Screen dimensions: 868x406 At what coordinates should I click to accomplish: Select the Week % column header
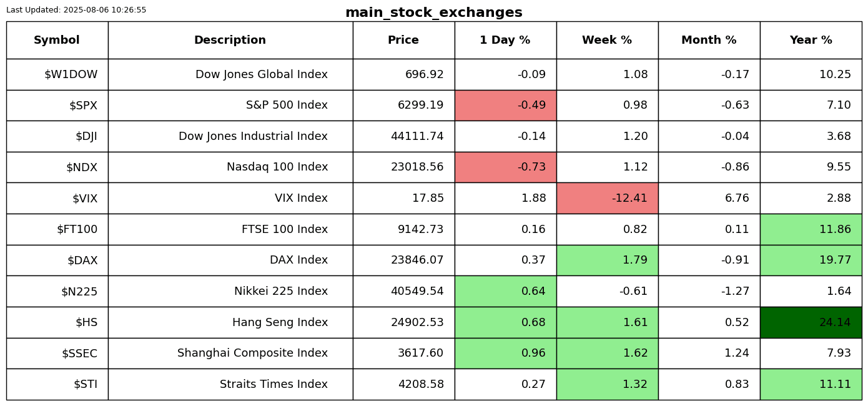[x=607, y=40]
